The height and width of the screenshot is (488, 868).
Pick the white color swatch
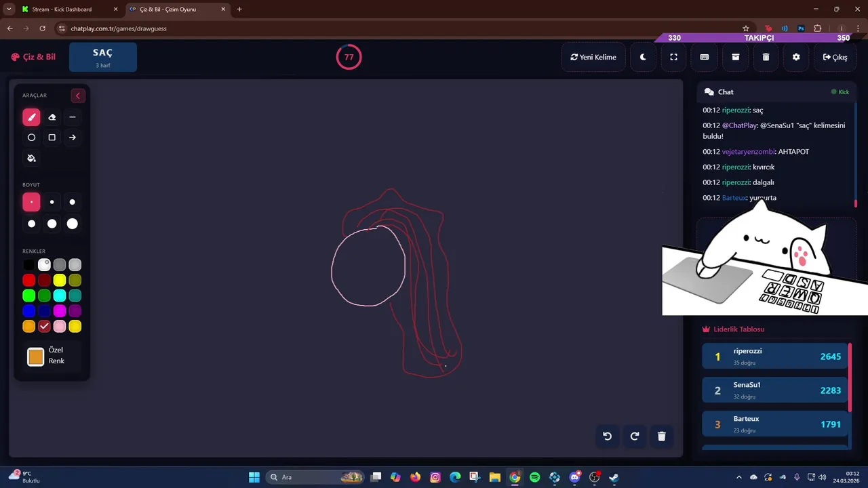tap(44, 265)
